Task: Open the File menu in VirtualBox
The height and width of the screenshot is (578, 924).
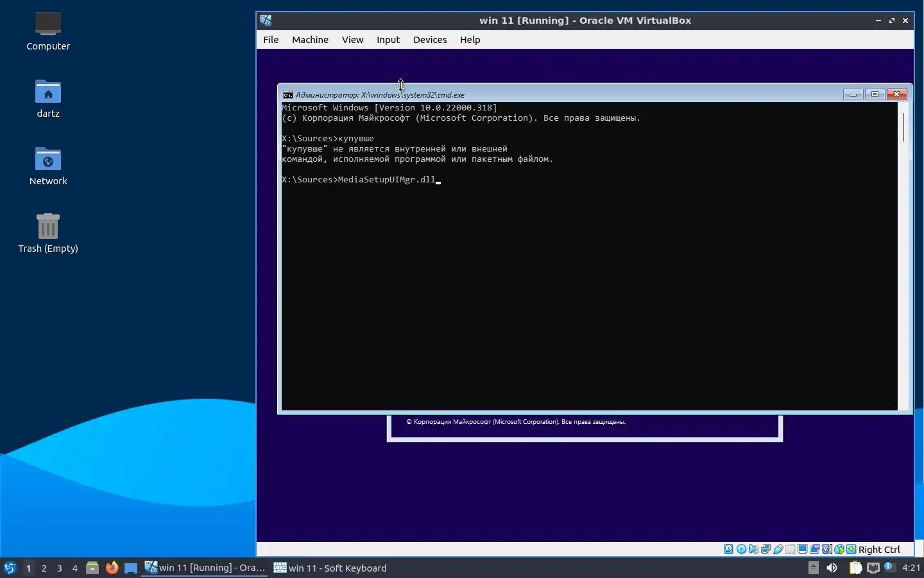Action: 271,40
